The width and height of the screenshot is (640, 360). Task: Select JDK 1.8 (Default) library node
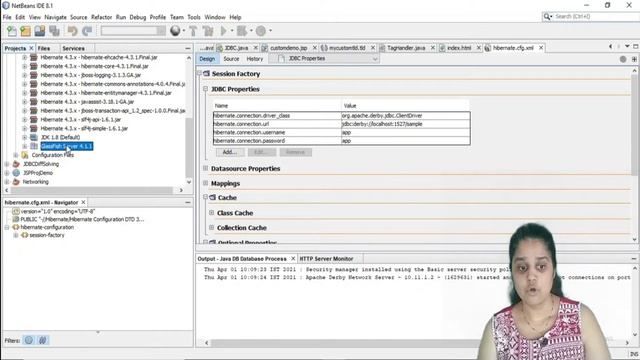[x=60, y=137]
